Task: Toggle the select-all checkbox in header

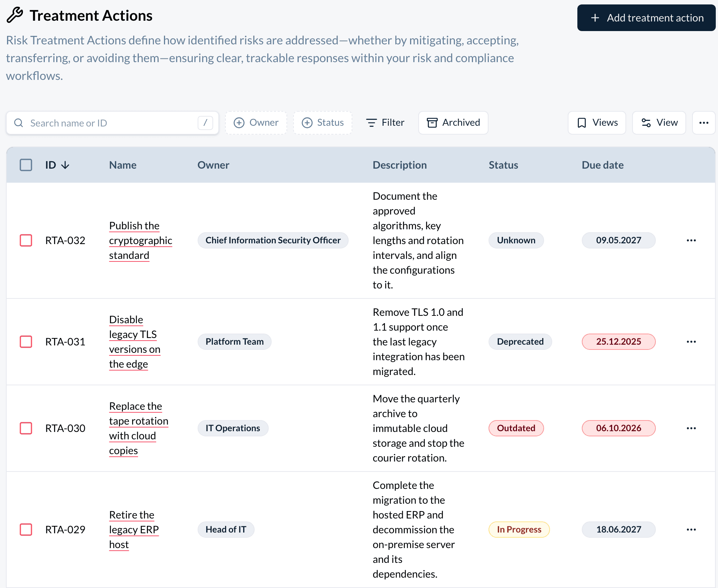Action: point(26,165)
